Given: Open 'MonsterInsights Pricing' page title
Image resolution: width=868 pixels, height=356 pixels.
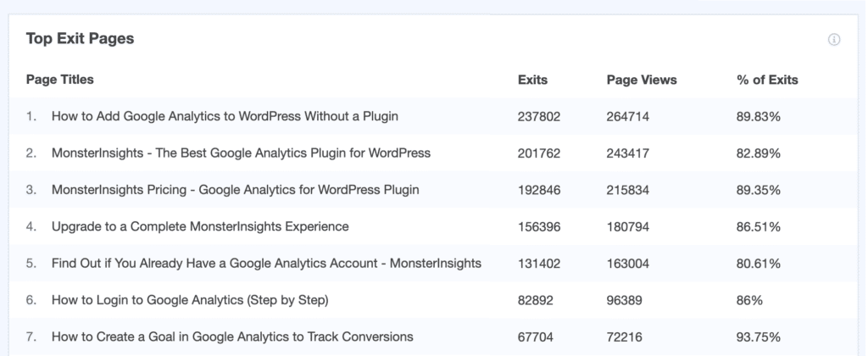Looking at the screenshot, I should point(236,190).
